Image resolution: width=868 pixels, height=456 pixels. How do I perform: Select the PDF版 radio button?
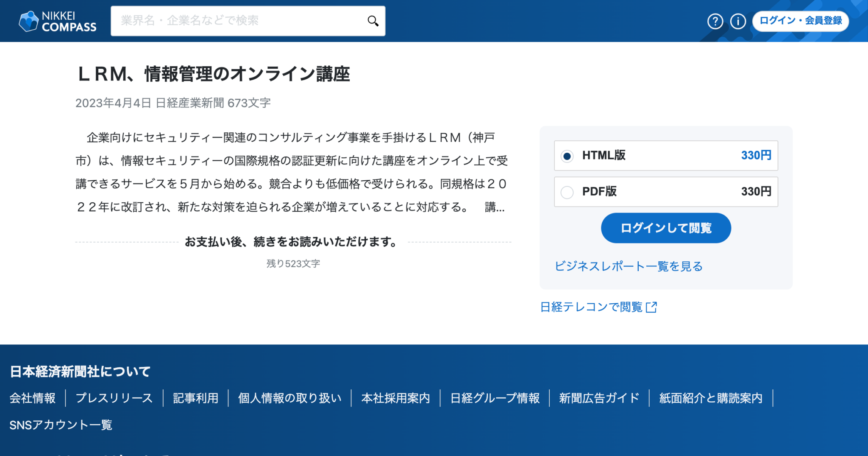coord(567,192)
